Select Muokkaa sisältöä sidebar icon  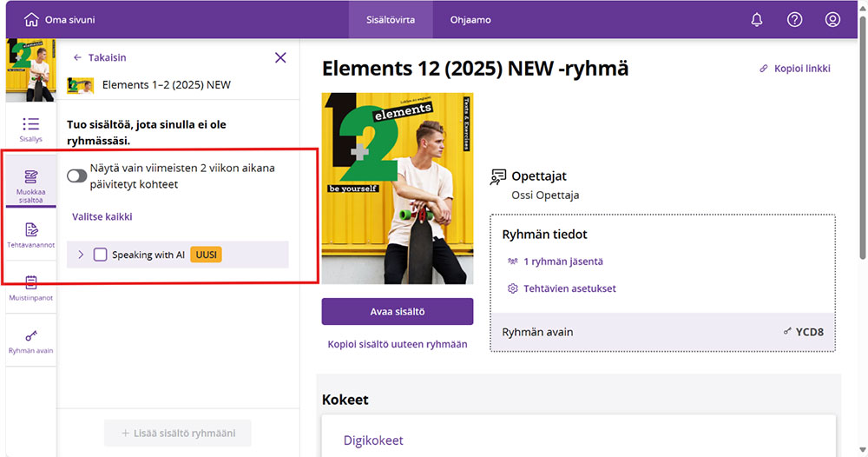click(30, 186)
